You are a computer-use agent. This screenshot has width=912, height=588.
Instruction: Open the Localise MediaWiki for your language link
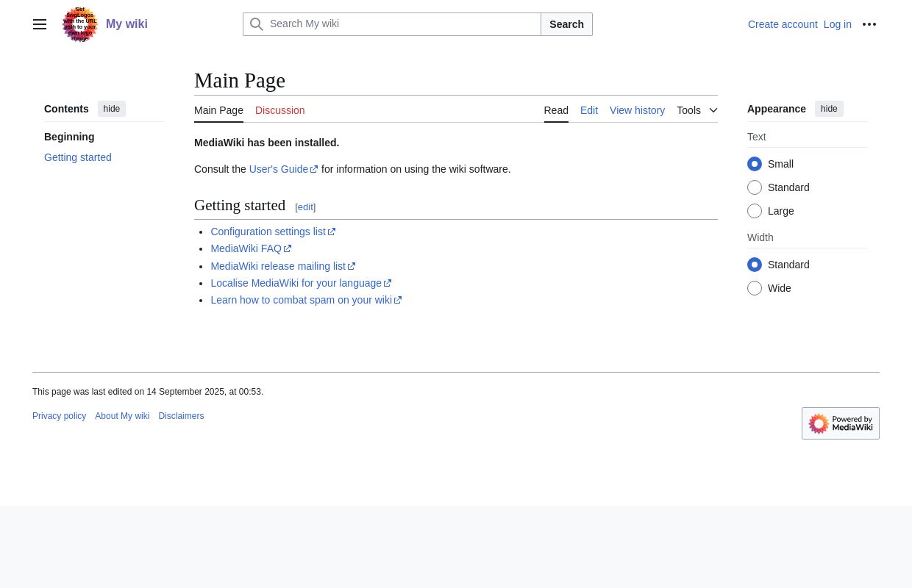pos(296,283)
